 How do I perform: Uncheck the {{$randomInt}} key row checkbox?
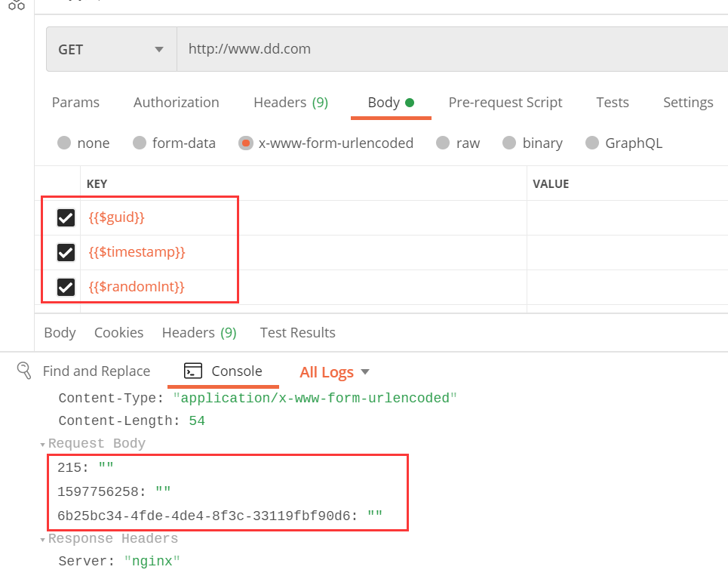66,287
